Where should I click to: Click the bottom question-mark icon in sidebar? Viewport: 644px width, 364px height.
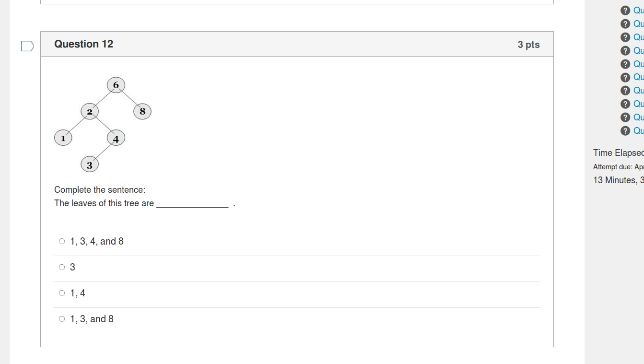[625, 131]
